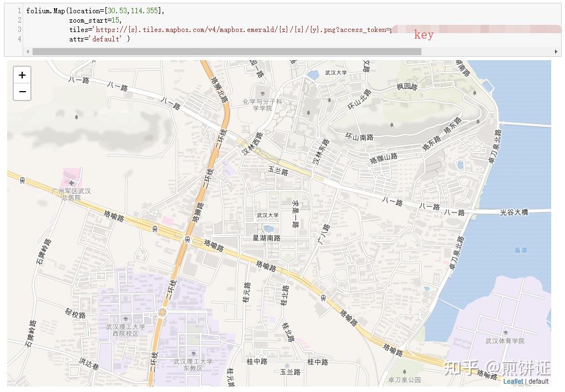Select the hospital marker at 广州军区武汉总医院

71,182
